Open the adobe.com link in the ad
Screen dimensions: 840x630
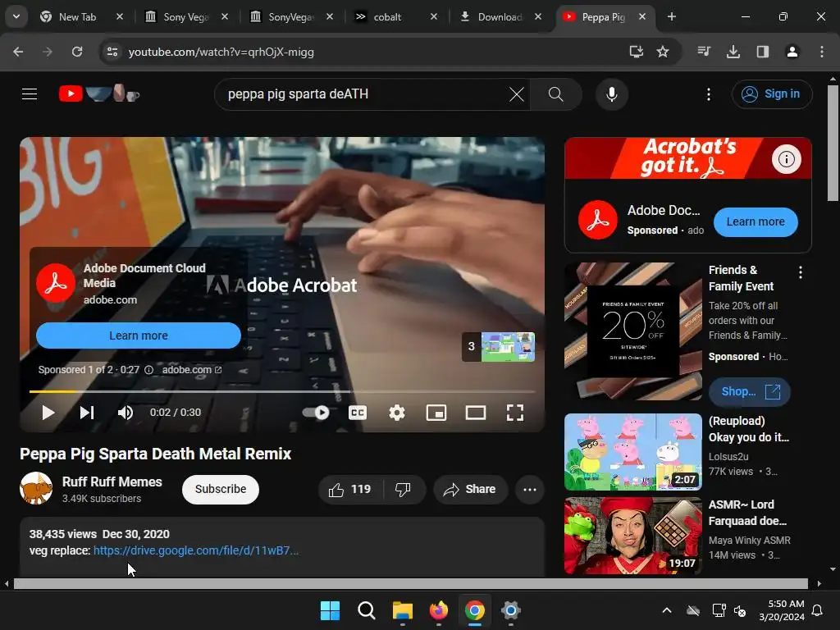click(x=192, y=370)
